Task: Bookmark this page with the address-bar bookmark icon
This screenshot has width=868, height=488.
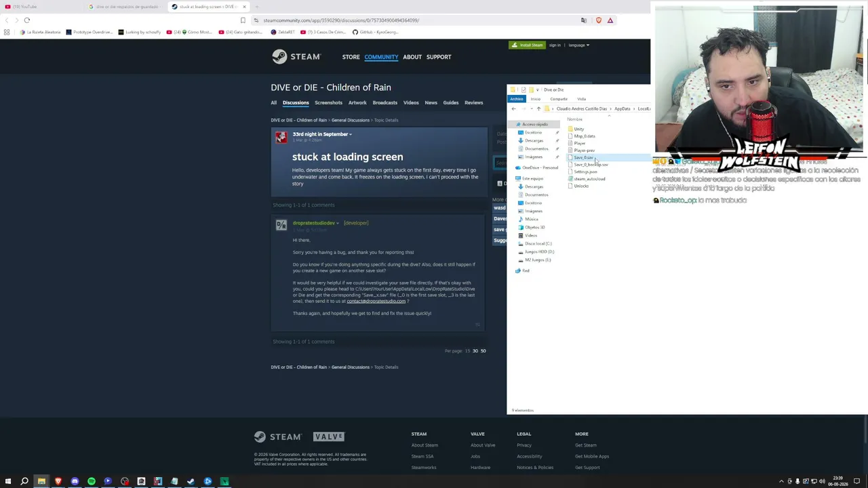Action: coord(243,20)
